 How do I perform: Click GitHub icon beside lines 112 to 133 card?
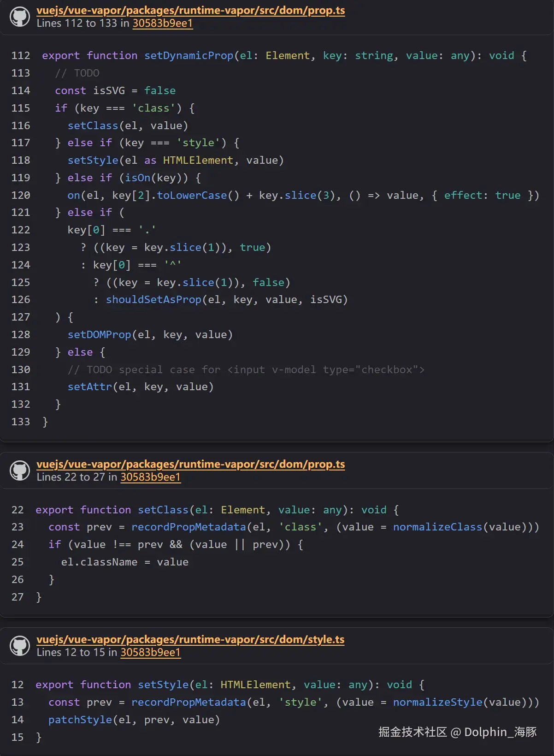coord(20,17)
